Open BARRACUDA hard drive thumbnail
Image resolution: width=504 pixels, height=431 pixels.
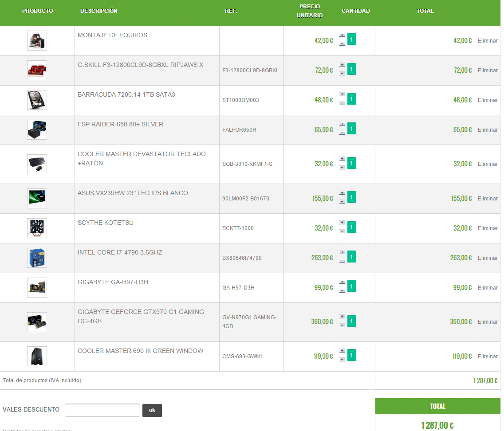click(37, 100)
